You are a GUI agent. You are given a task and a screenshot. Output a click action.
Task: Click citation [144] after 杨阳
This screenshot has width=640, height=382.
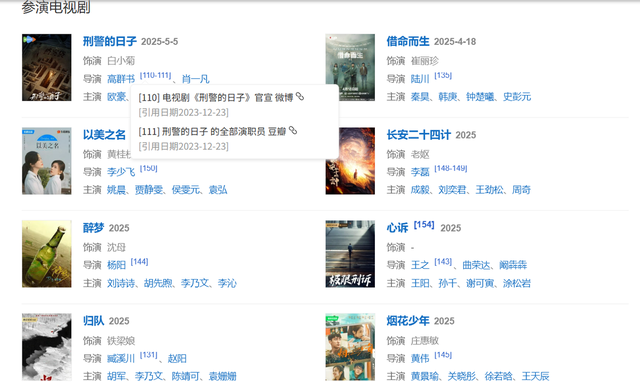139,262
